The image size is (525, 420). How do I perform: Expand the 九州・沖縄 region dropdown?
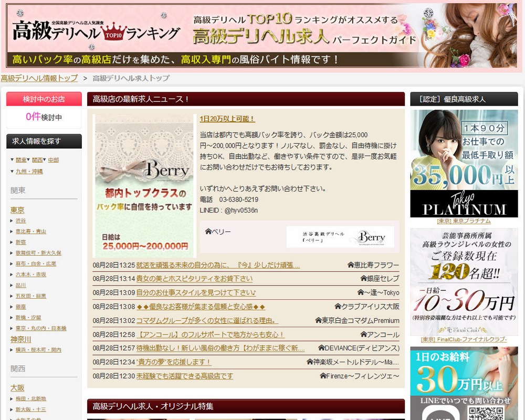tap(29, 171)
